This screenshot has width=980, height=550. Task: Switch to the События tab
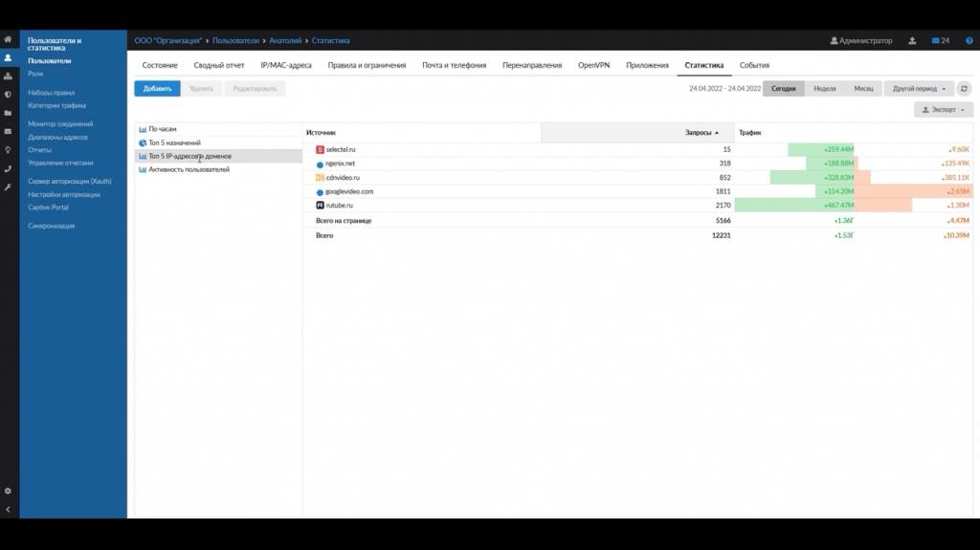[754, 65]
